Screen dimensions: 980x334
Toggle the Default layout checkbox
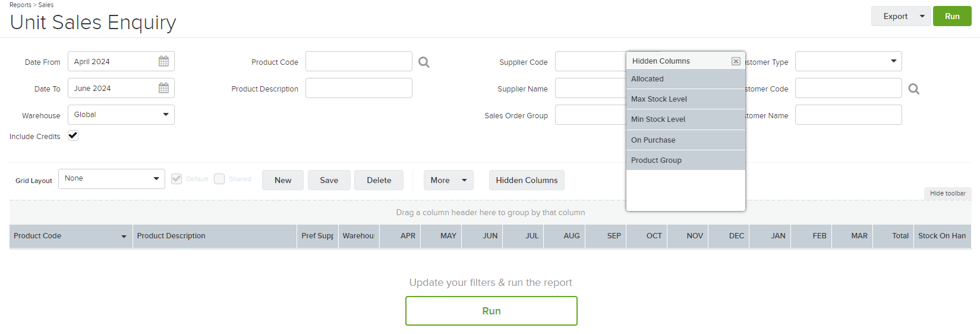[x=177, y=179]
